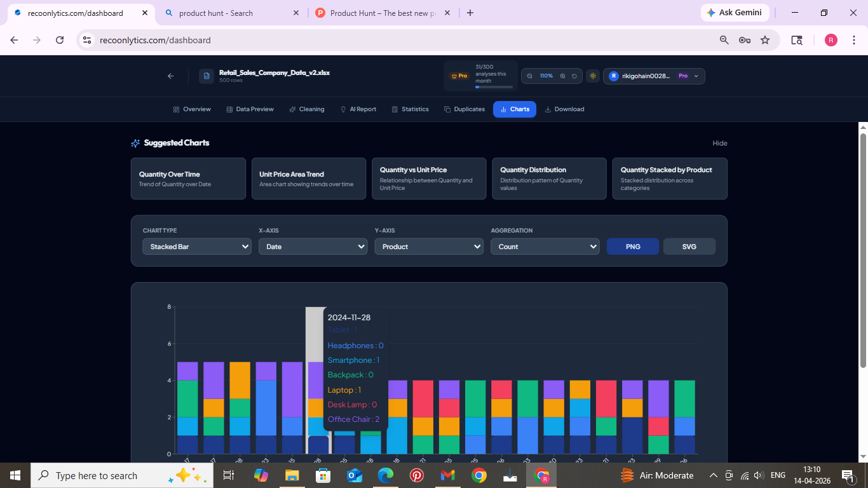The height and width of the screenshot is (488, 868).
Task: Switch to the Duplicates tab
Action: 465,109
